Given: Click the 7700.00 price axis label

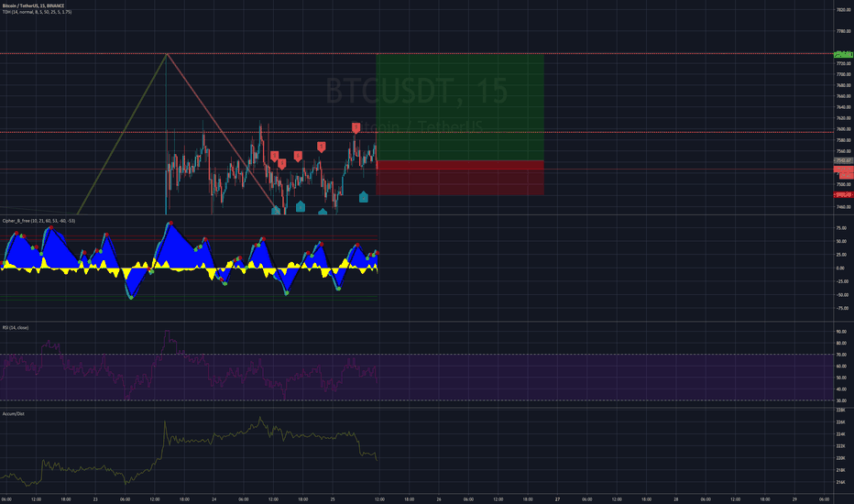Looking at the screenshot, I should point(844,74).
